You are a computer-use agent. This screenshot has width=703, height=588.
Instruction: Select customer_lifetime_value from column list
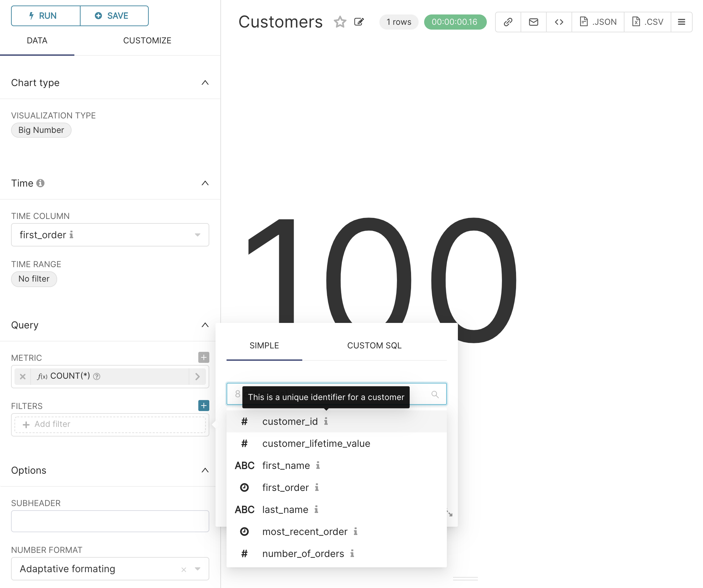316,443
